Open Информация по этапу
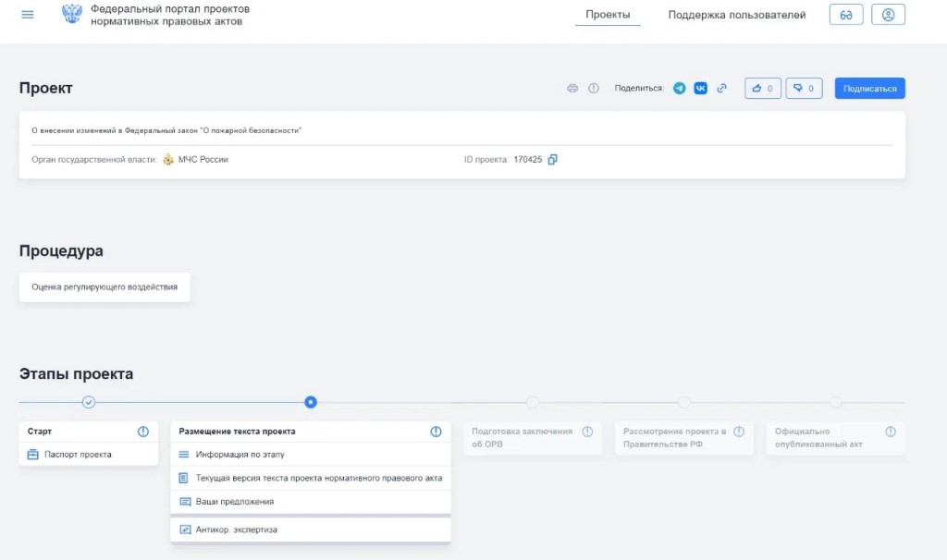This screenshot has height=560, width=947. tap(311, 455)
